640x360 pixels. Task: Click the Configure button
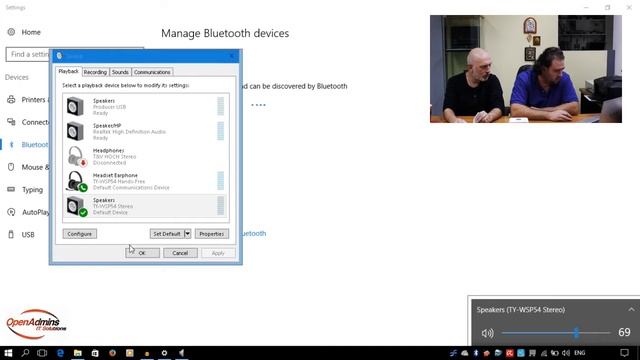[80, 234]
